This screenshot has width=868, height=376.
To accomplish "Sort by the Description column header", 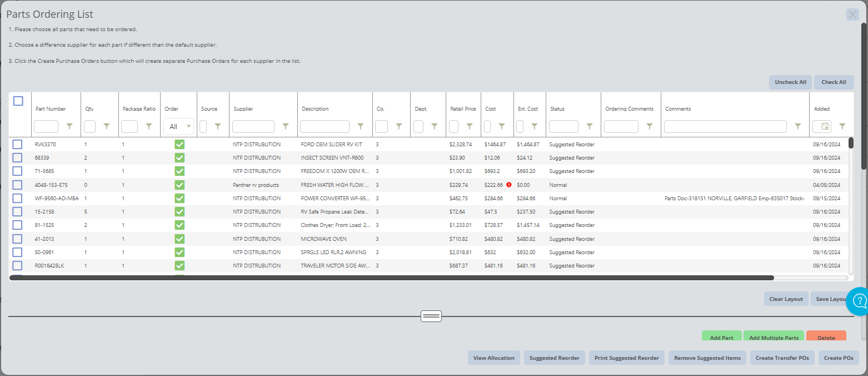I will pyautogui.click(x=315, y=109).
